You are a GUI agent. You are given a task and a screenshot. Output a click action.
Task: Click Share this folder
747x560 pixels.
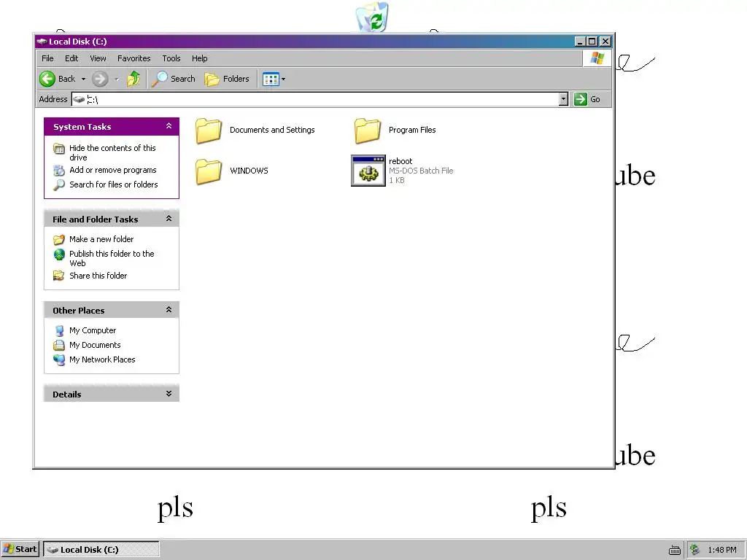coord(98,276)
